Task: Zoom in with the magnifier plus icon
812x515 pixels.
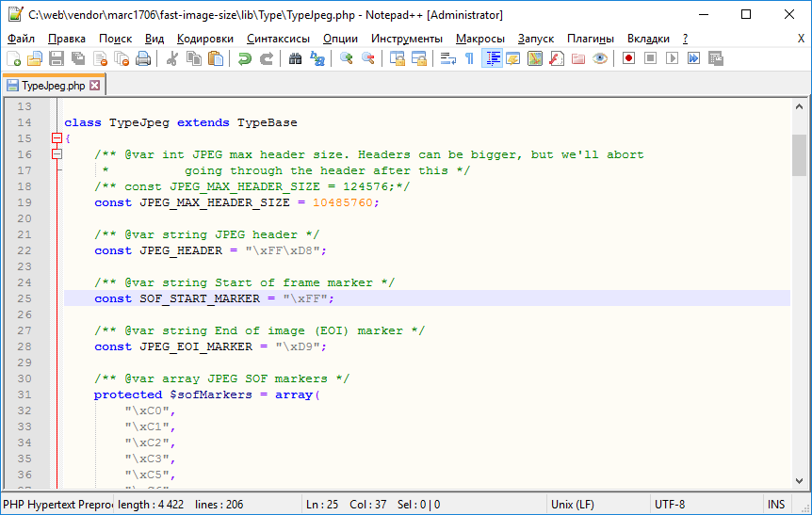Action: coord(346,58)
